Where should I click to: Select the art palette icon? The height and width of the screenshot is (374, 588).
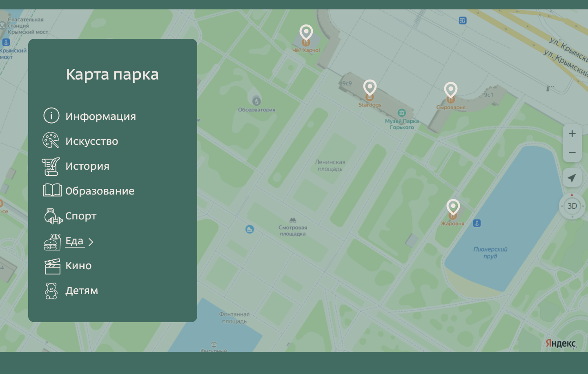click(51, 140)
